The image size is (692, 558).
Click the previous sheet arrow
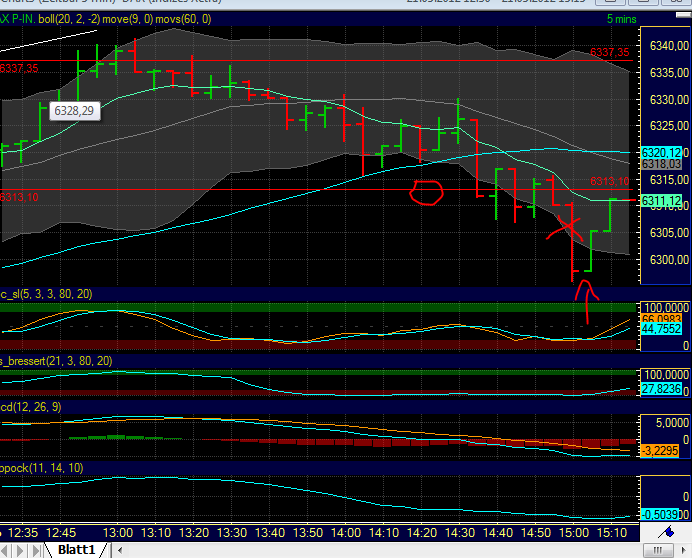click(x=5, y=550)
